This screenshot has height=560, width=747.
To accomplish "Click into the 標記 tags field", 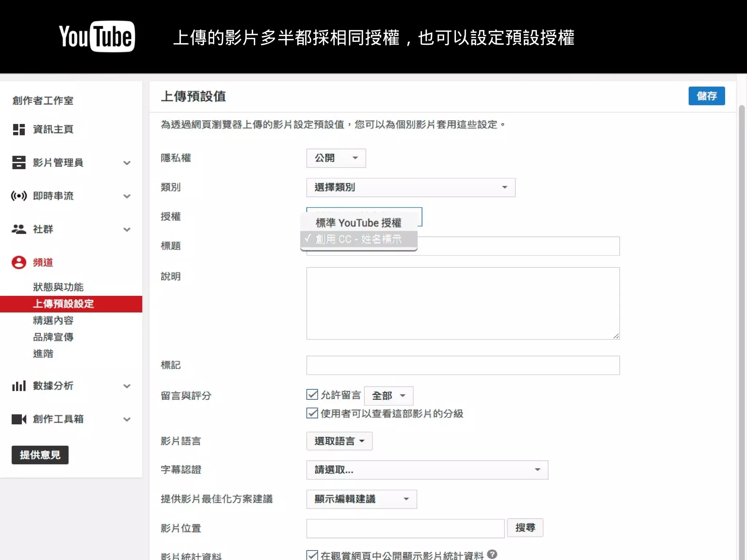I will point(463,365).
